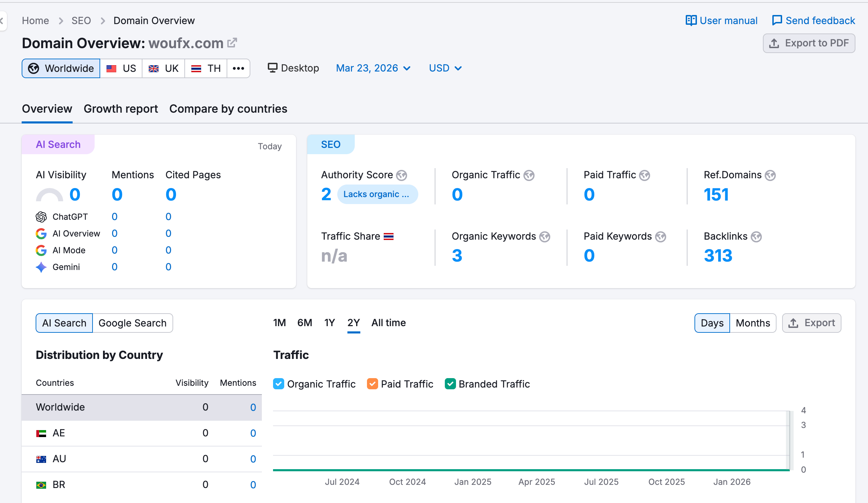The image size is (868, 503).
Task: Select the 1M time range
Action: [279, 323]
